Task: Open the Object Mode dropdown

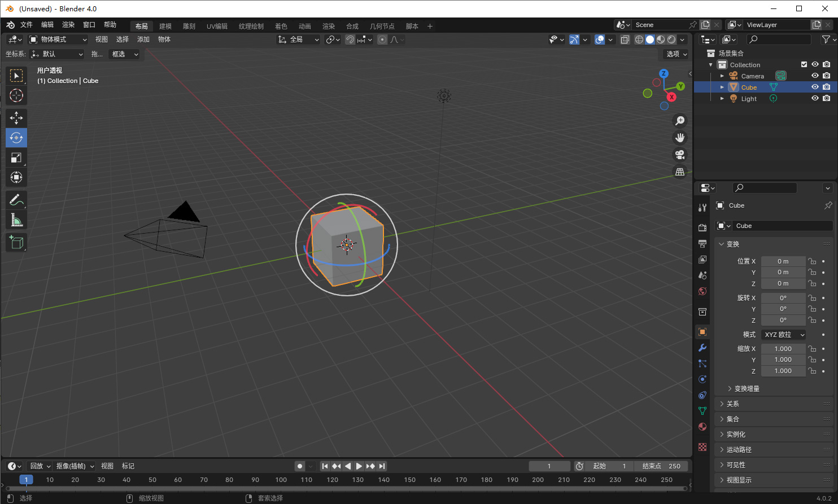Action: (58, 40)
